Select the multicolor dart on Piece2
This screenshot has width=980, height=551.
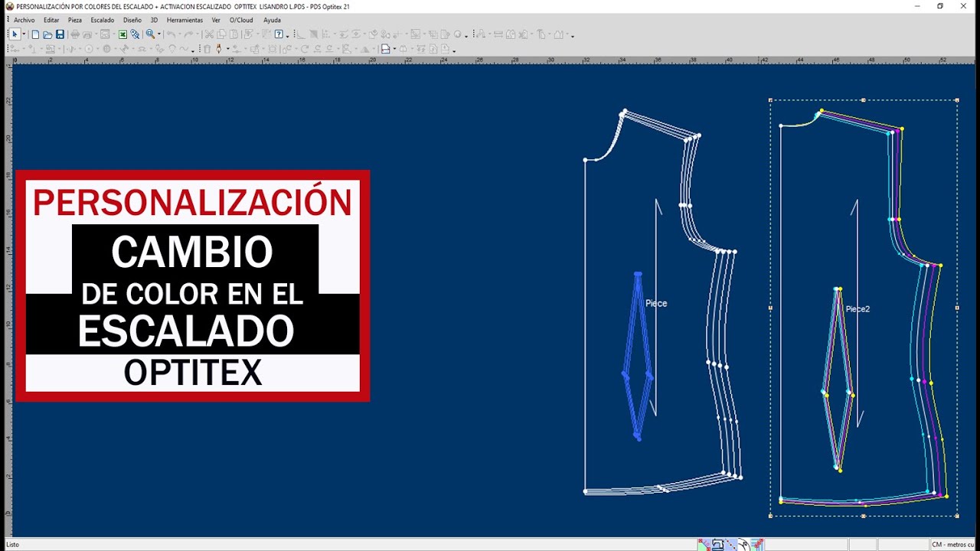839,379
